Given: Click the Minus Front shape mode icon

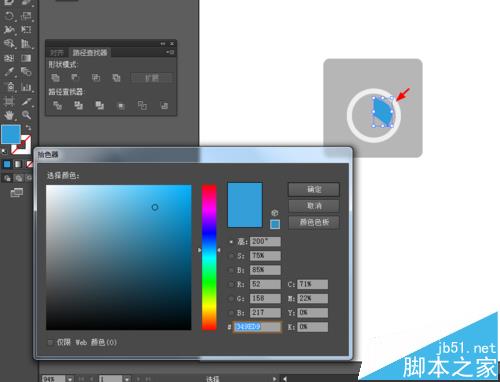Looking at the screenshot, I should 75,78.
